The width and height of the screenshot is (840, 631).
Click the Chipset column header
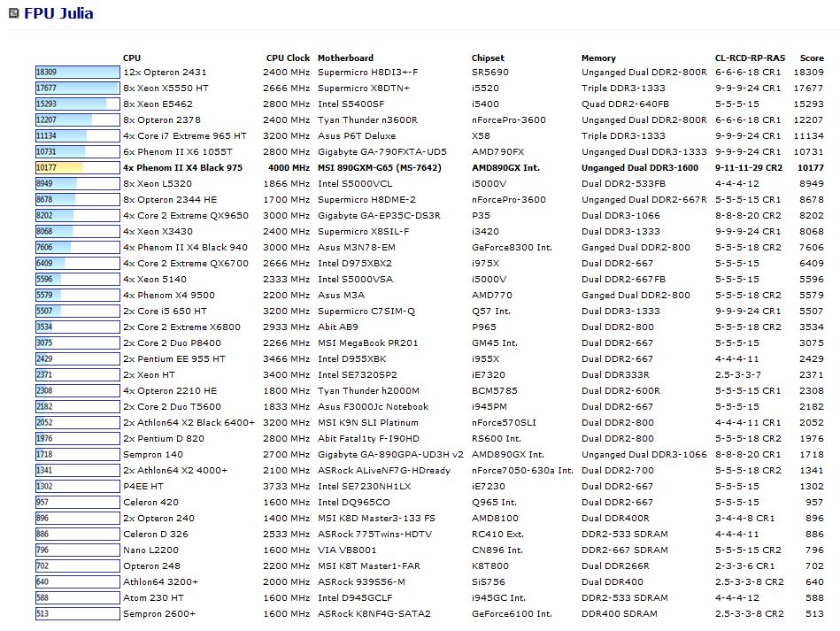pyautogui.click(x=488, y=58)
